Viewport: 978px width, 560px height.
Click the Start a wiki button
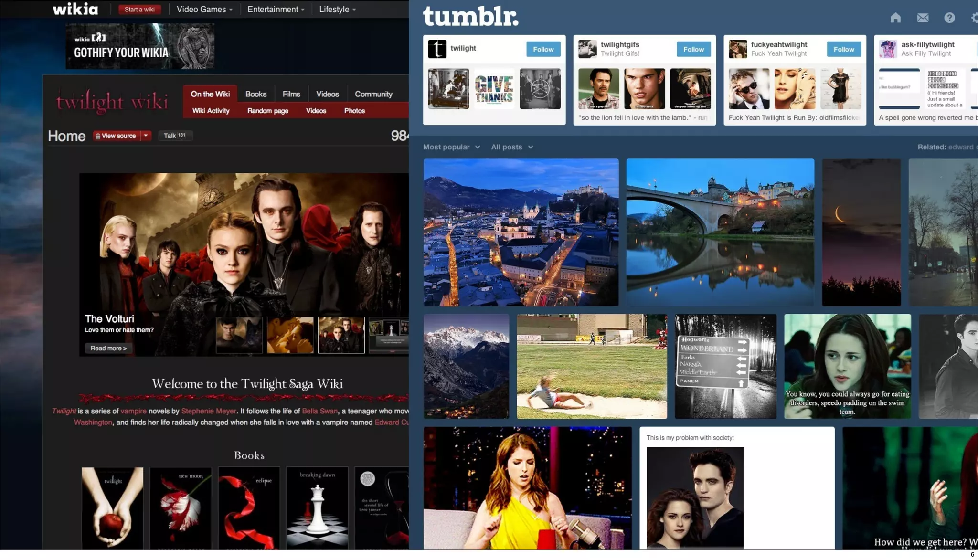[x=139, y=9]
